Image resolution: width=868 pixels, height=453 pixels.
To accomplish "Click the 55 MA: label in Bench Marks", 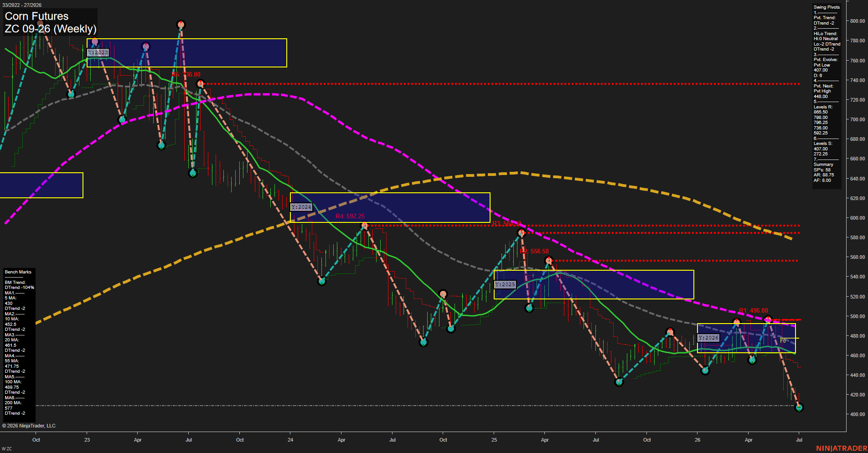I will point(12,361).
